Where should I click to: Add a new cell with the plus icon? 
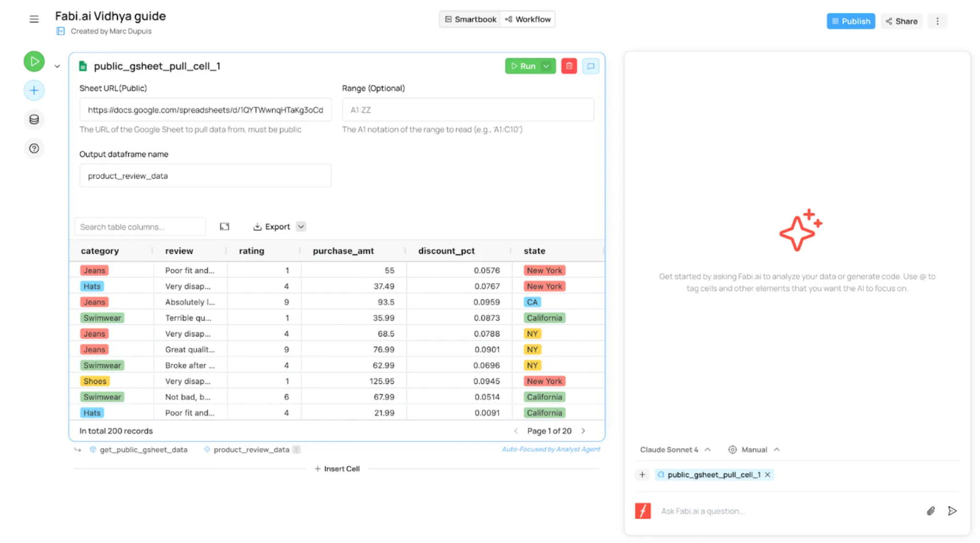[34, 90]
